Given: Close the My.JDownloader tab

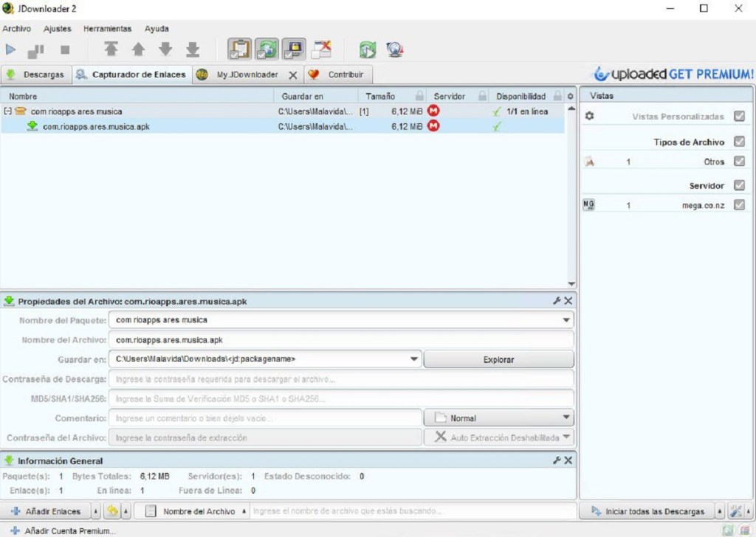Looking at the screenshot, I should point(292,75).
